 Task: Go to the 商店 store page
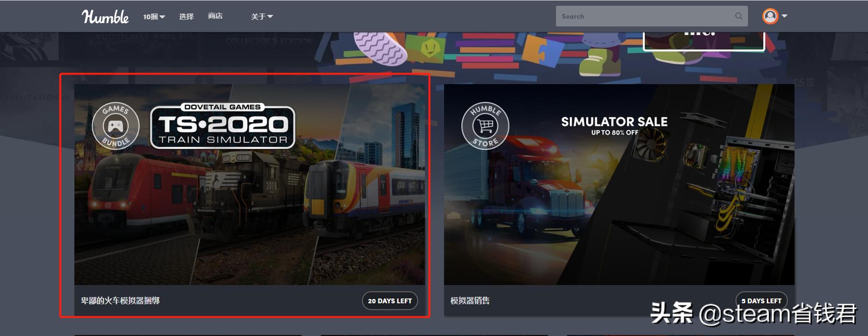coord(215,16)
